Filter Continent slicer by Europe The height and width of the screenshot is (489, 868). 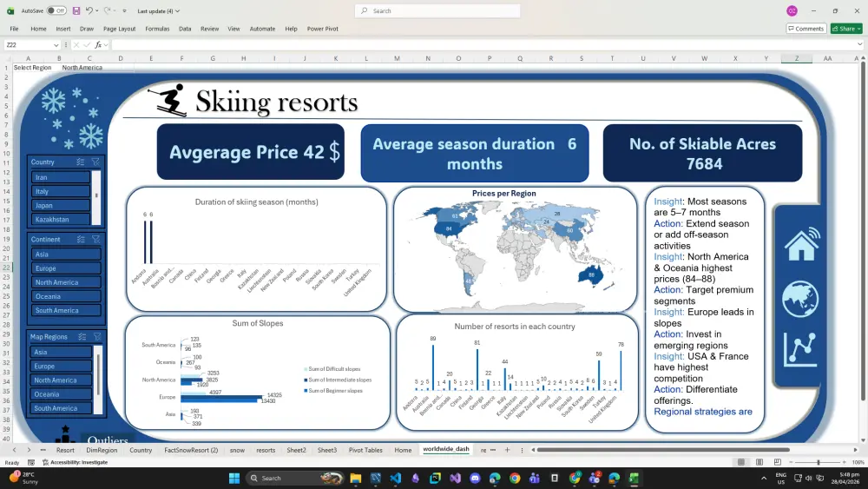[x=66, y=268]
